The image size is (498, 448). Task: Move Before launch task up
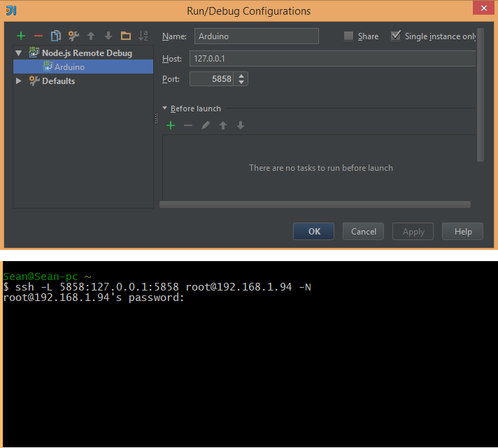pos(223,125)
